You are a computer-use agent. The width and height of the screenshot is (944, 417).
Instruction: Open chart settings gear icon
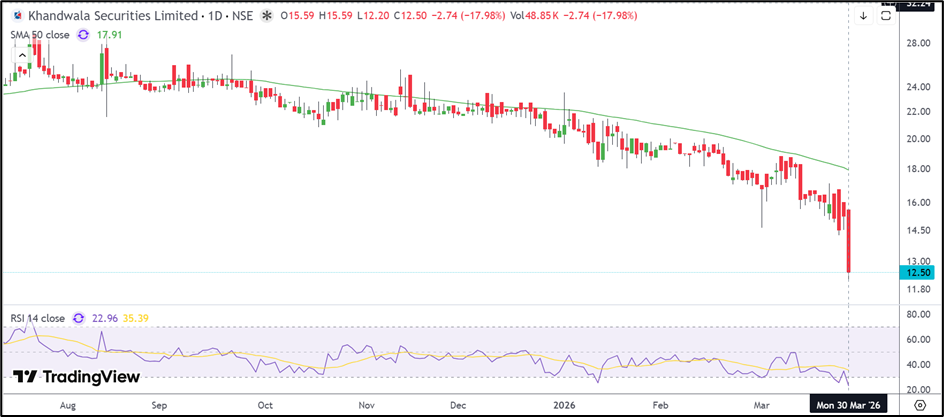click(919, 407)
